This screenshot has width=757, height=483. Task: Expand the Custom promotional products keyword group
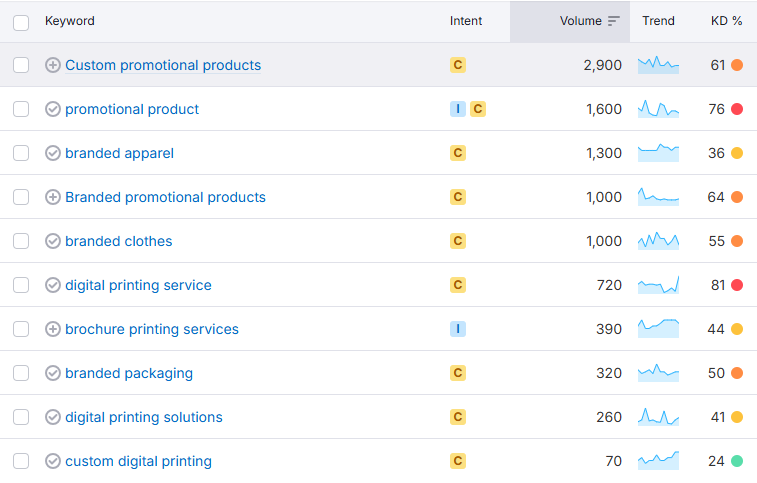(53, 65)
